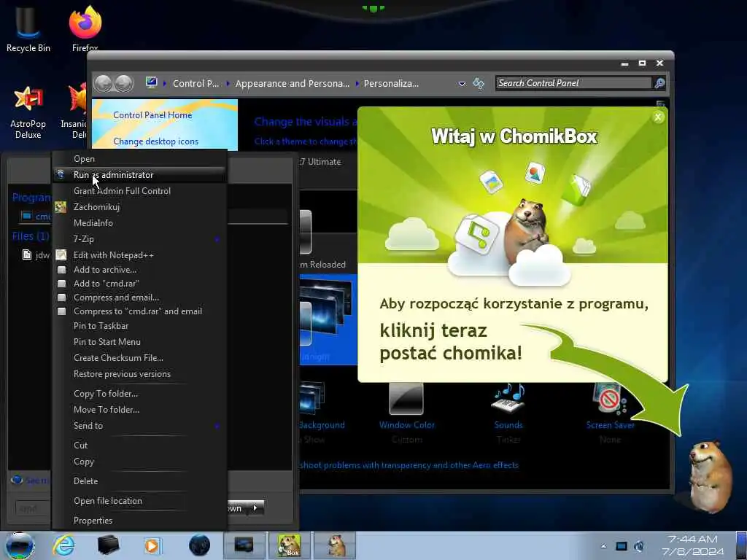Select Delete in context menu

(139, 481)
